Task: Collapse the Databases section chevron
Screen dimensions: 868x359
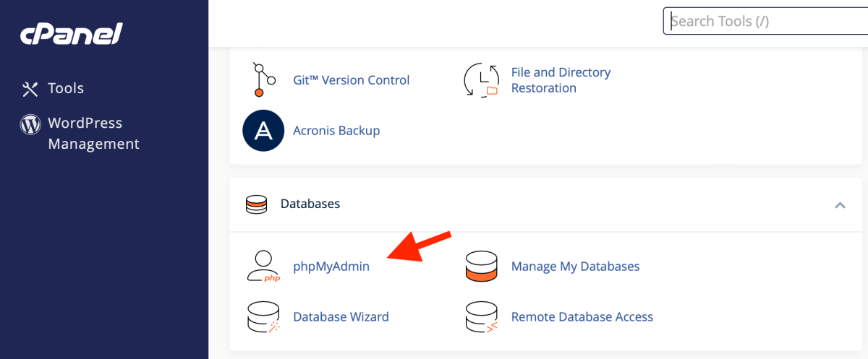Action: click(840, 205)
